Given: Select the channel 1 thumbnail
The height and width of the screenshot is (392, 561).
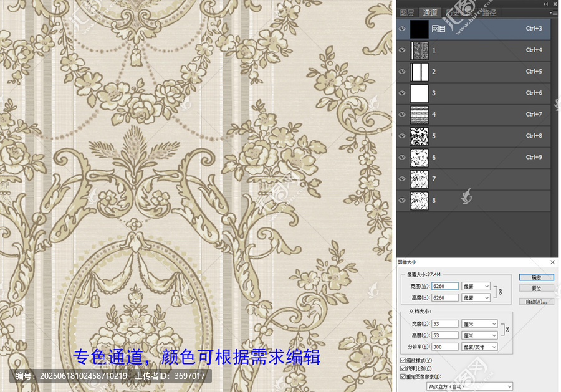Looking at the screenshot, I should click(419, 50).
